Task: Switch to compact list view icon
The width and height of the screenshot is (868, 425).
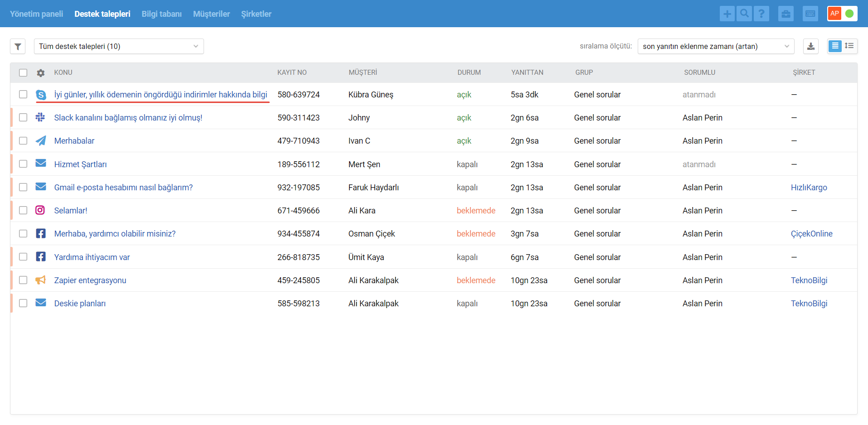Action: (849, 46)
